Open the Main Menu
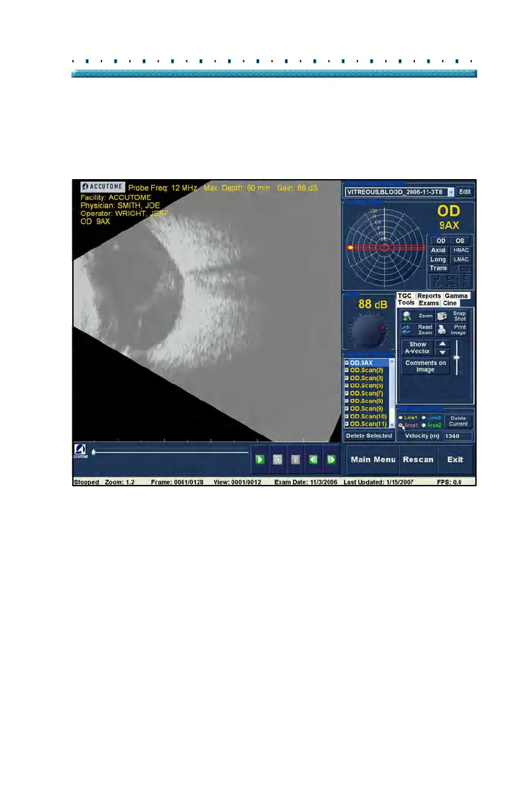 point(373,459)
